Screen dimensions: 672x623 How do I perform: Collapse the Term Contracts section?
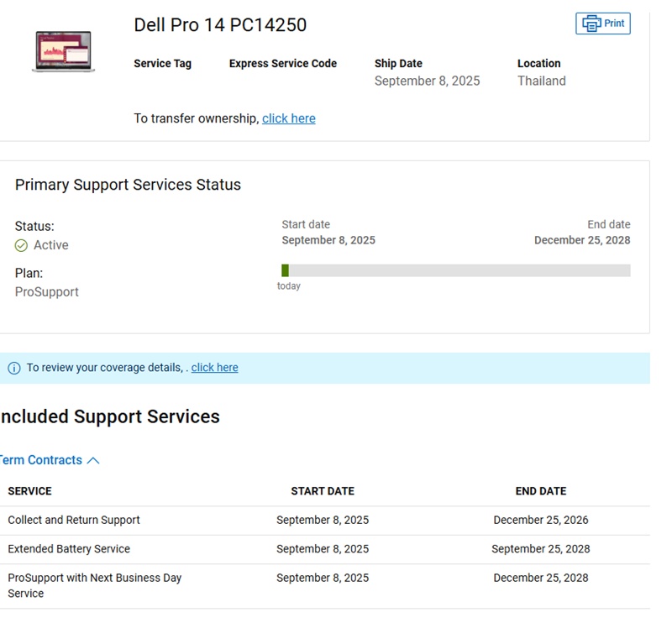click(x=42, y=460)
